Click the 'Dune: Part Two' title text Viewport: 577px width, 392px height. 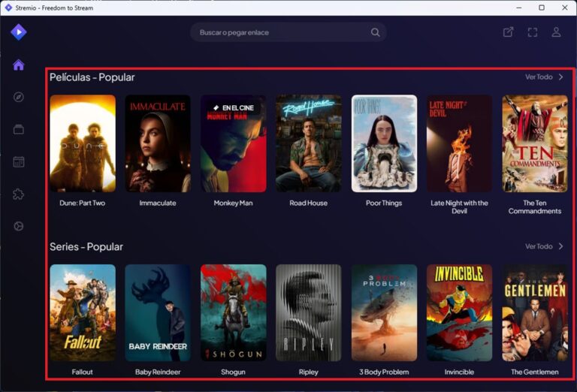83,203
